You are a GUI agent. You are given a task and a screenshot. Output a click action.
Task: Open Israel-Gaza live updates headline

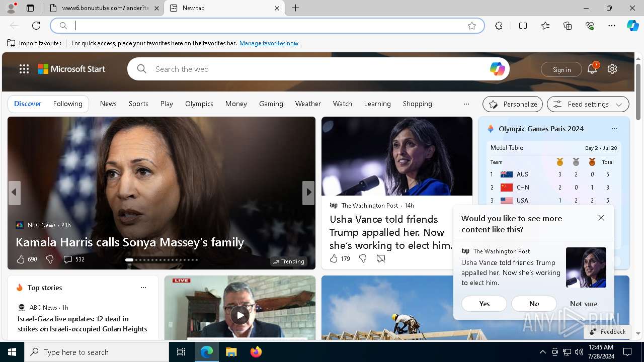pyautogui.click(x=83, y=324)
